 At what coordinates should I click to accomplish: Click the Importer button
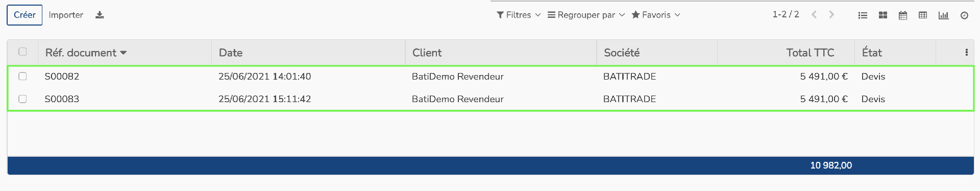[x=66, y=15]
